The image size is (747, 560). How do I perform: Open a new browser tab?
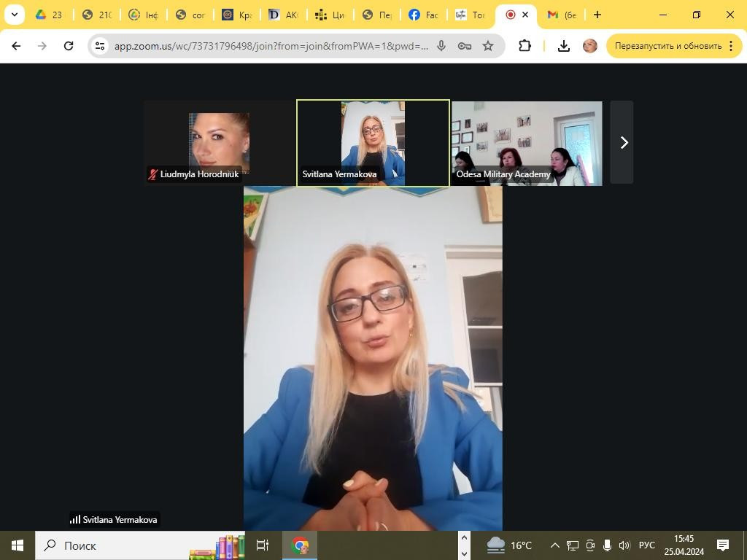[597, 15]
